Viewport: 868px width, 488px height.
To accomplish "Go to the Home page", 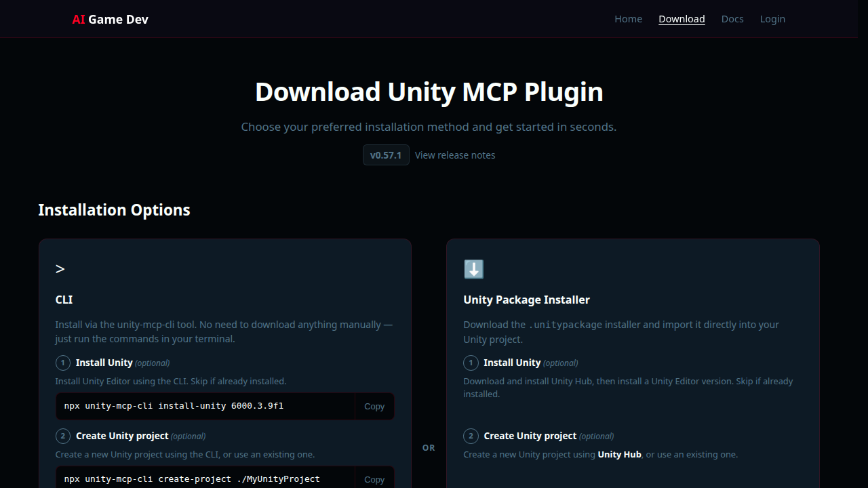I will tap(628, 19).
